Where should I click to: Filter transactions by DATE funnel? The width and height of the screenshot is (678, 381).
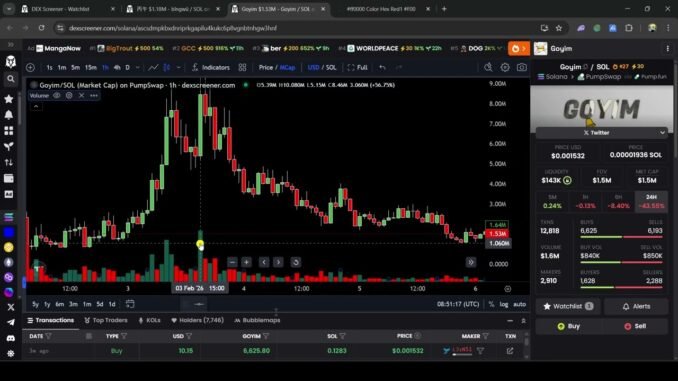(48, 336)
